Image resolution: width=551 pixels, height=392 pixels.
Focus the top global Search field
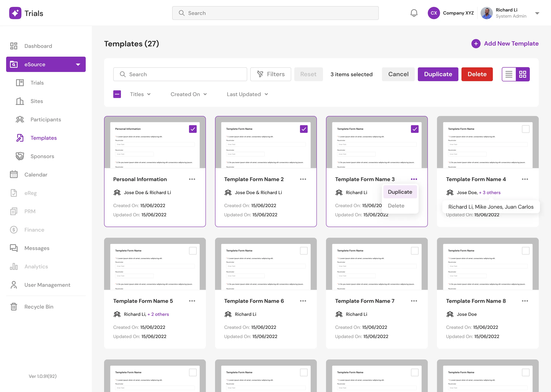point(275,13)
